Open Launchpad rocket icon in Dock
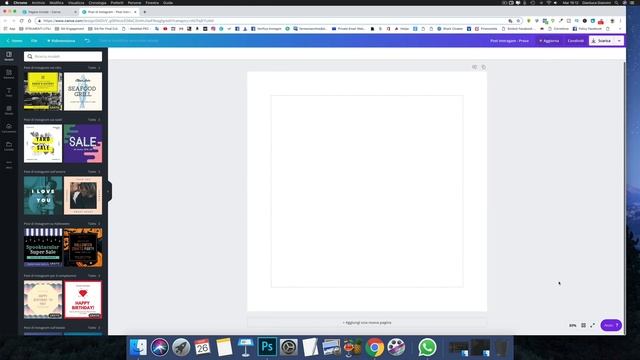Screen dimensions: 640x360 pos(181,347)
